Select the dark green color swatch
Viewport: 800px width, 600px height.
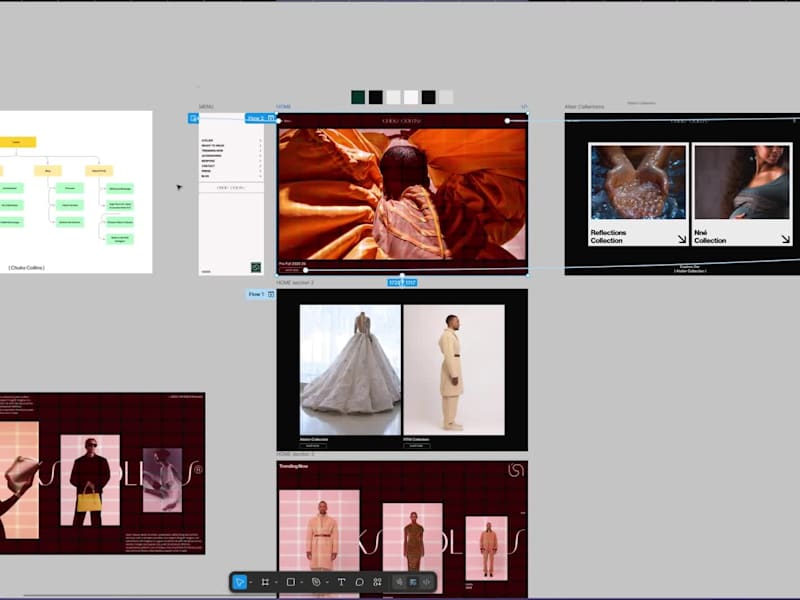[358, 97]
